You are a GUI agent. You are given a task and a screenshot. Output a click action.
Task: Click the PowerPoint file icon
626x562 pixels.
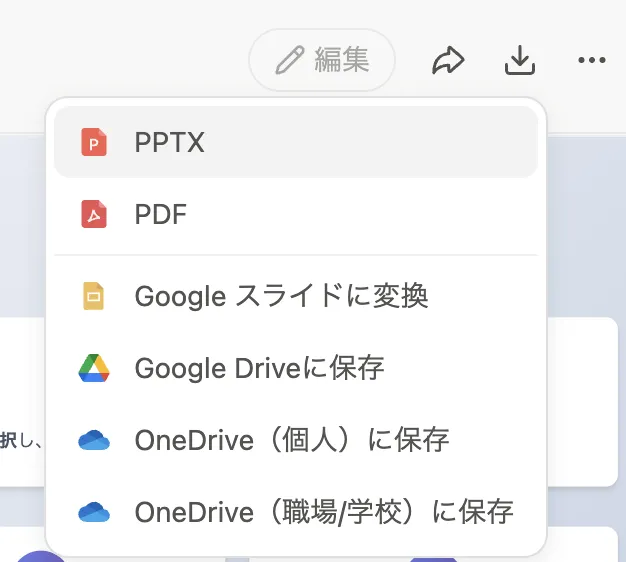(94, 142)
